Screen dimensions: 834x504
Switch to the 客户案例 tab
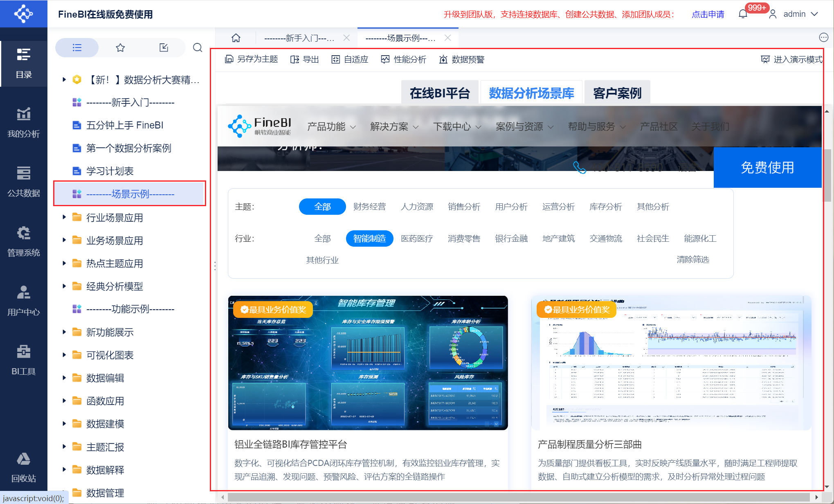617,93
